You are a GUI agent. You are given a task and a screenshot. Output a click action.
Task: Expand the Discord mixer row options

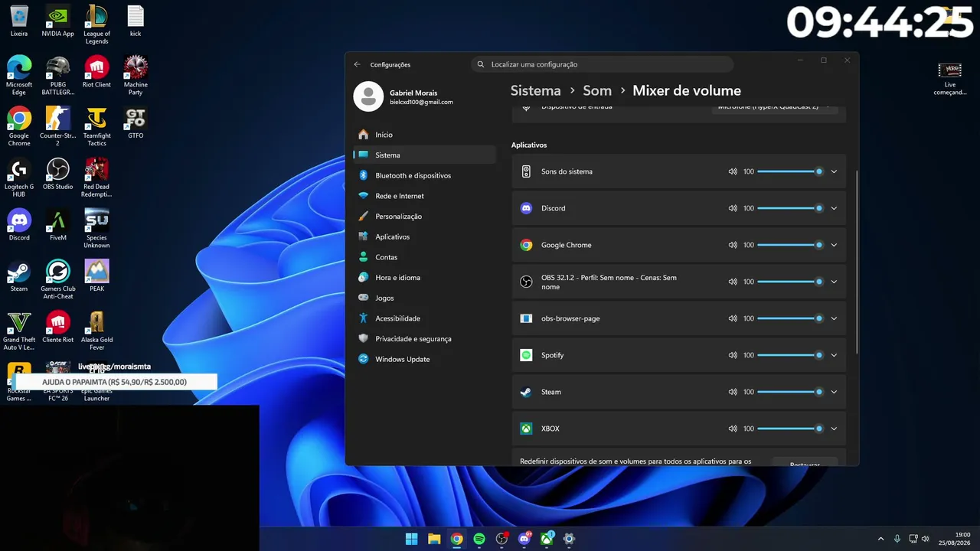tap(834, 208)
